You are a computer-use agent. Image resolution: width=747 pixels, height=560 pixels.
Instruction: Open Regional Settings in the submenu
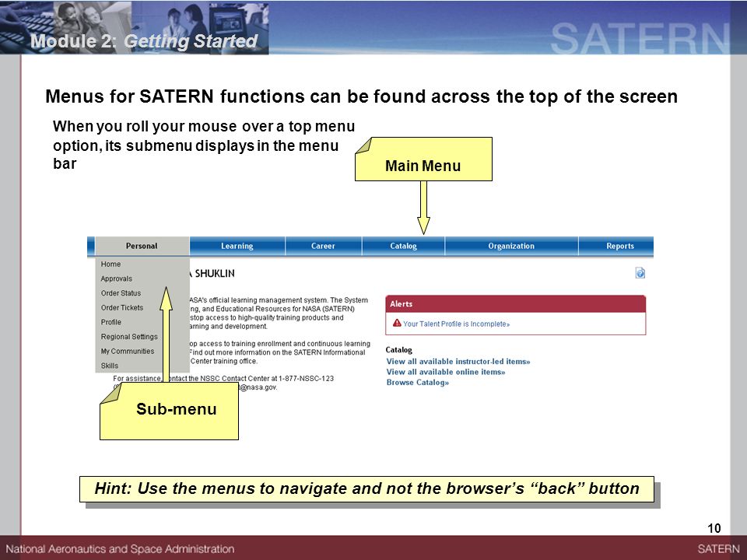[129, 337]
